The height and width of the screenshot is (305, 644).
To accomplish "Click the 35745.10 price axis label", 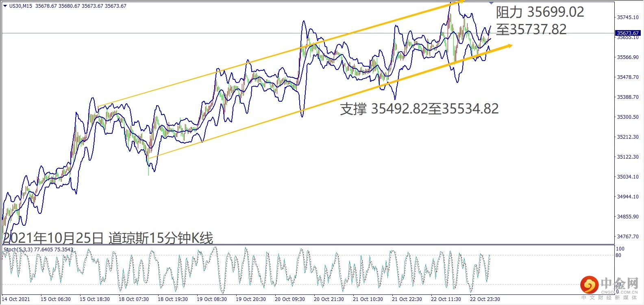I will (628, 17).
